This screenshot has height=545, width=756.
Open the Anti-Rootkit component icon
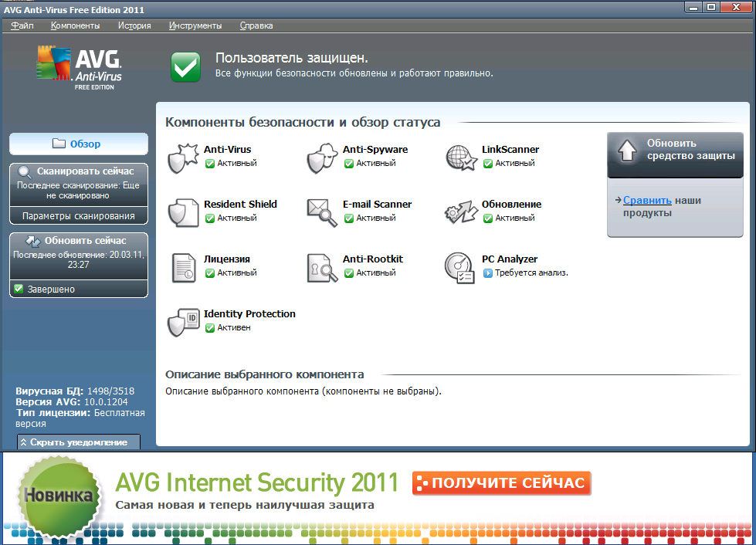pos(322,267)
